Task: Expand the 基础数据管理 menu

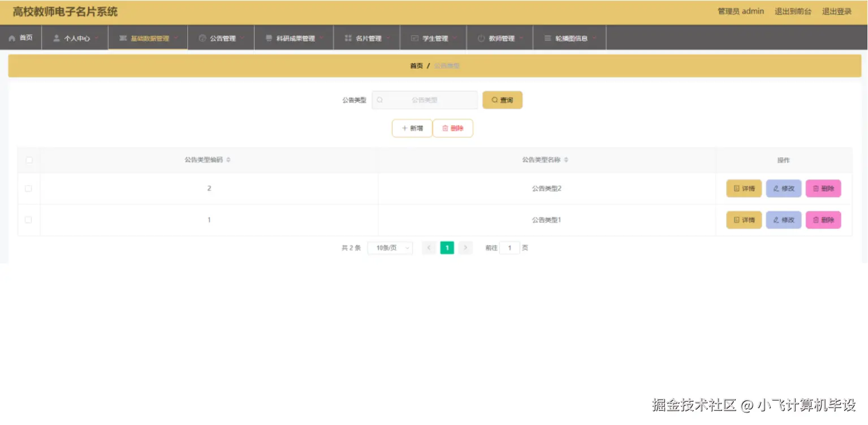Action: pyautogui.click(x=148, y=38)
